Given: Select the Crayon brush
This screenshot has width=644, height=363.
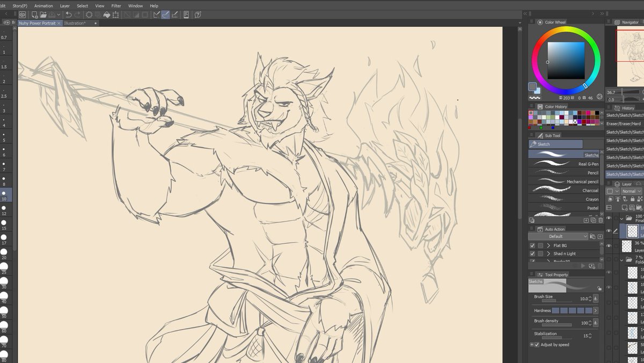Looking at the screenshot, I should (563, 199).
